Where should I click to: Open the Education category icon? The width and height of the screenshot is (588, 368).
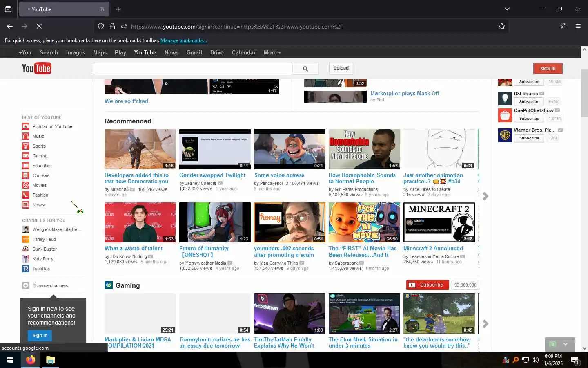[26, 166]
